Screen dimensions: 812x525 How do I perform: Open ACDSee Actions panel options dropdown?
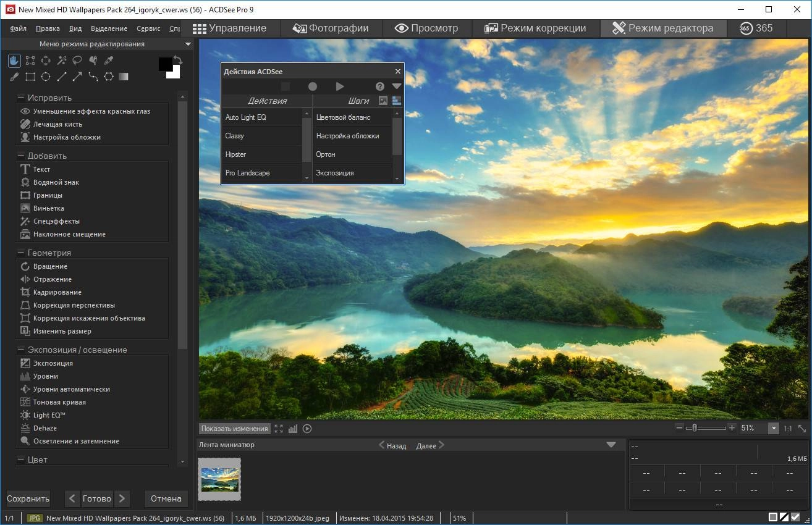pyautogui.click(x=397, y=86)
